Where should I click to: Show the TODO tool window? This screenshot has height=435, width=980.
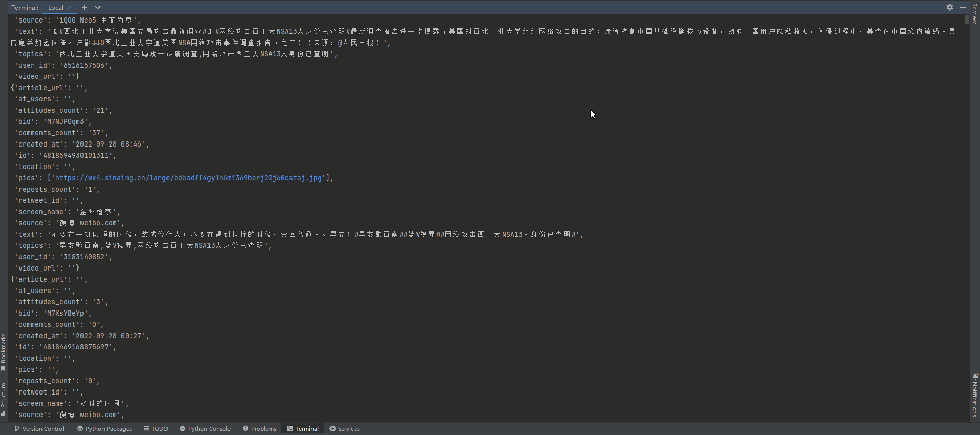click(156, 429)
